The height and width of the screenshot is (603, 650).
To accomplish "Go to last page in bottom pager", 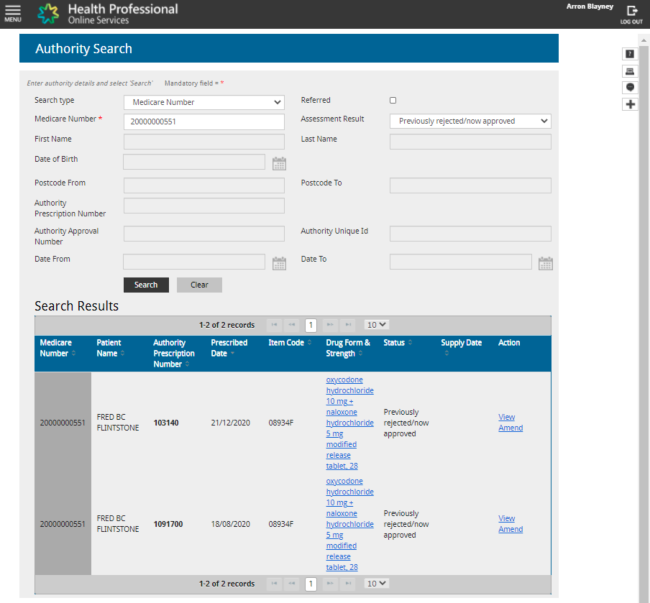I will click(348, 584).
